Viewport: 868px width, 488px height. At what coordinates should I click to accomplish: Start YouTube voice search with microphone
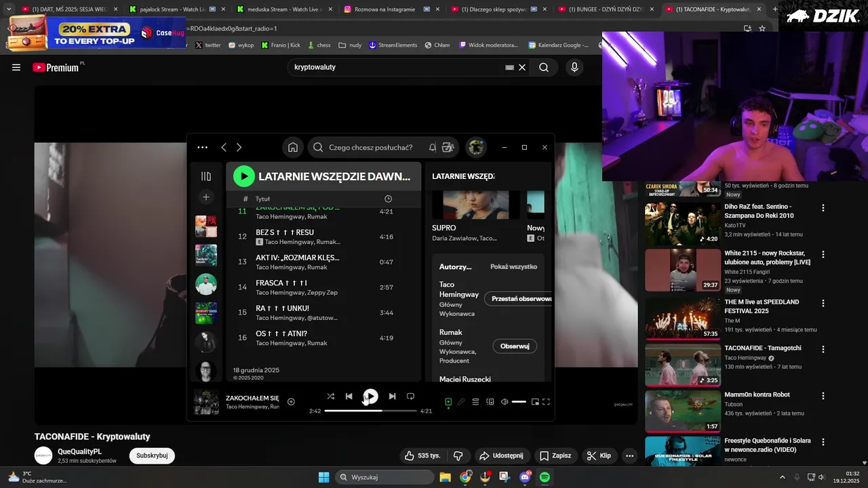(574, 67)
